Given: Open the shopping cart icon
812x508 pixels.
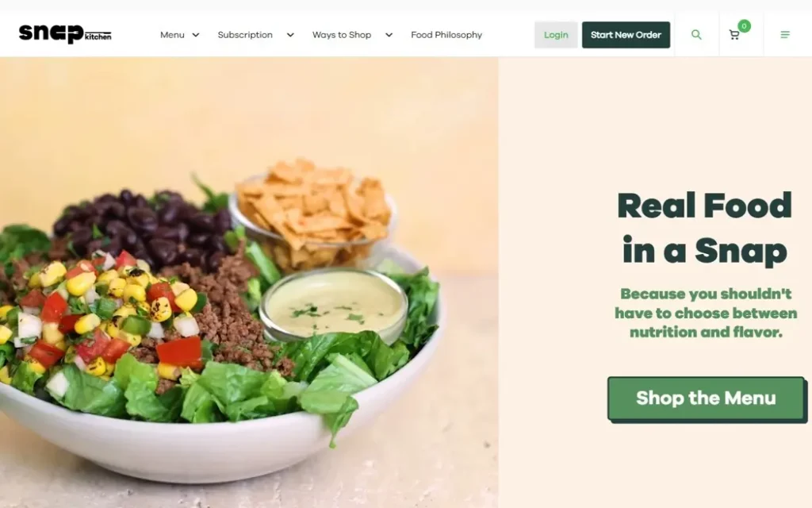Looking at the screenshot, I should pos(734,35).
